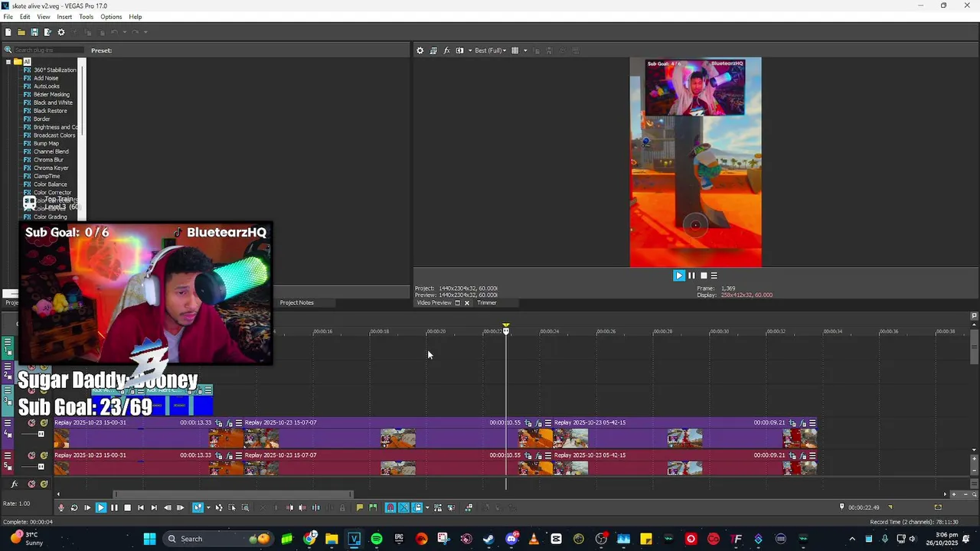Play the preview using the preview play button
The height and width of the screenshot is (551, 980).
tap(679, 275)
